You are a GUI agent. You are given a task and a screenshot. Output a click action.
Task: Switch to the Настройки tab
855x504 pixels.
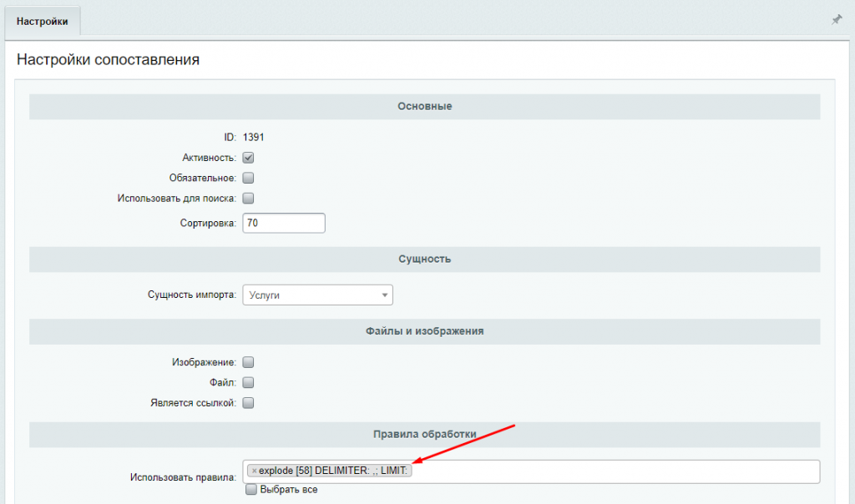(43, 21)
